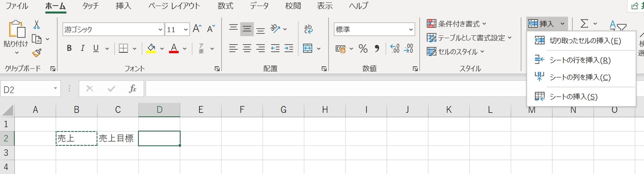Align text left
This screenshot has width=644, height=174.
(233, 49)
